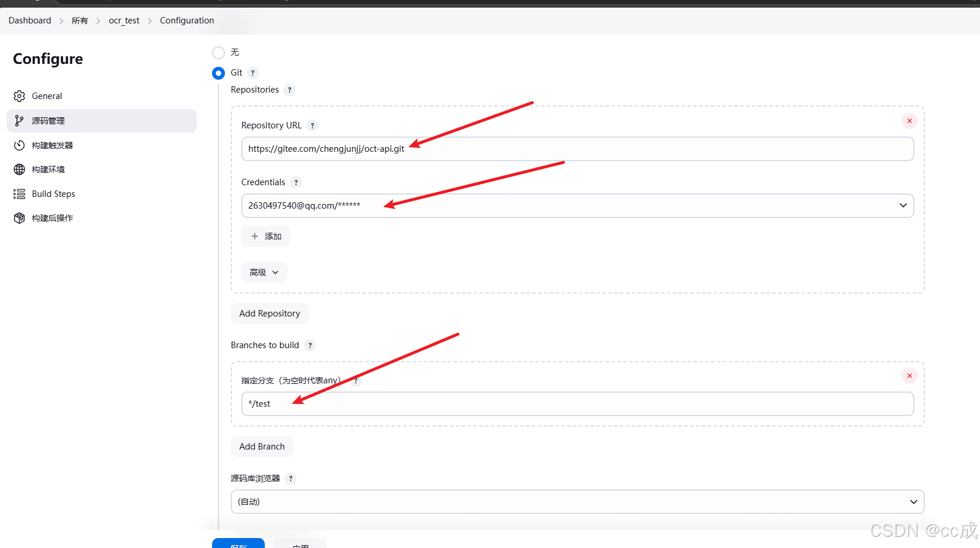Open help for Repository URL field
Screen dimensions: 980x548
312,125
